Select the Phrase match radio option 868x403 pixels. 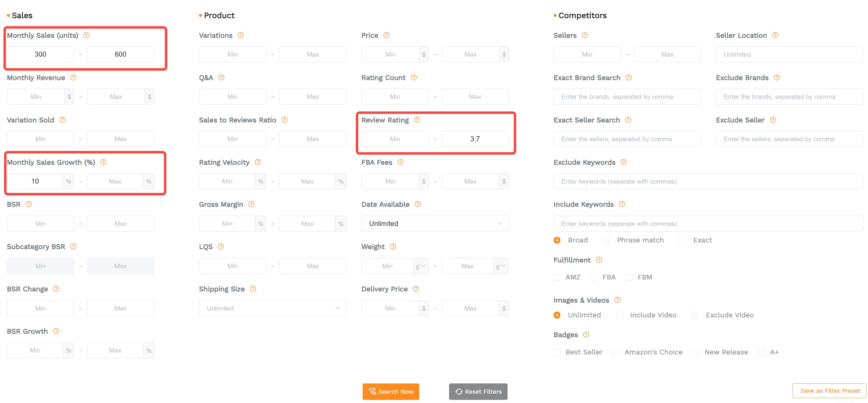point(606,240)
